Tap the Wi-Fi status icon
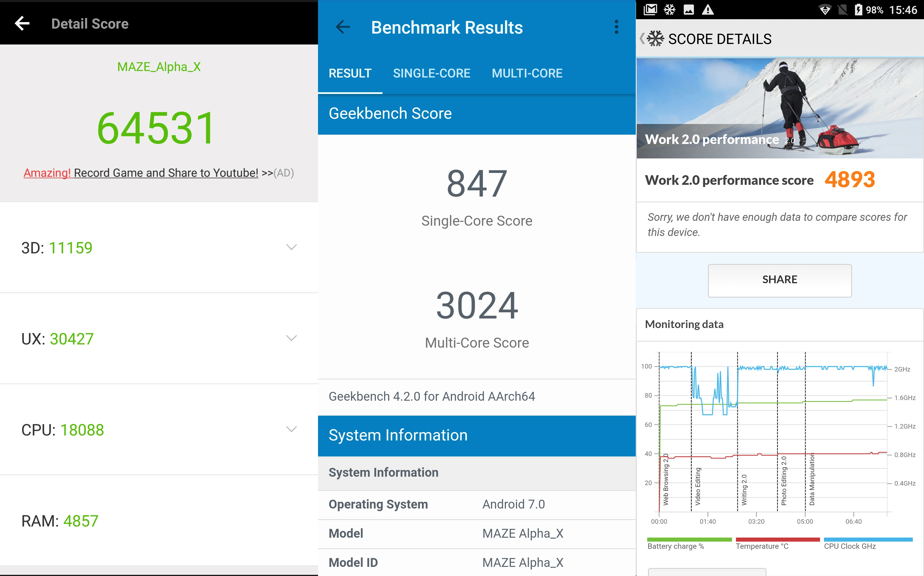This screenshot has width=924, height=576. [825, 10]
